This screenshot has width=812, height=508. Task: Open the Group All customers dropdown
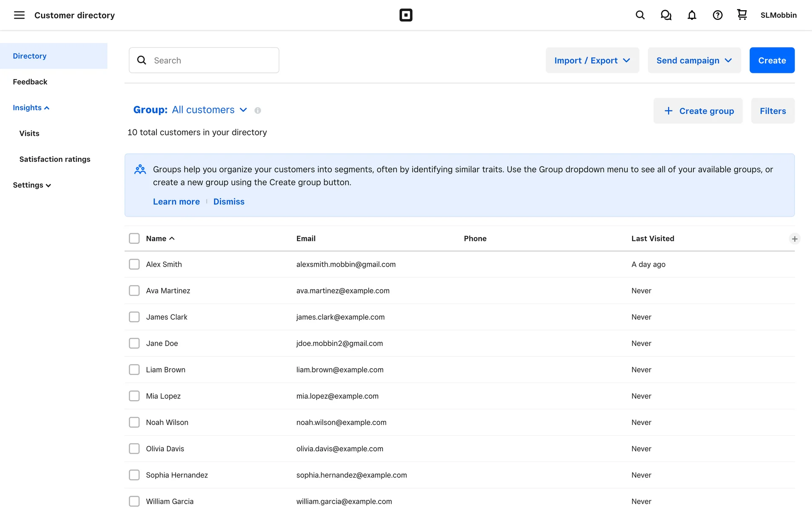pyautogui.click(x=190, y=110)
